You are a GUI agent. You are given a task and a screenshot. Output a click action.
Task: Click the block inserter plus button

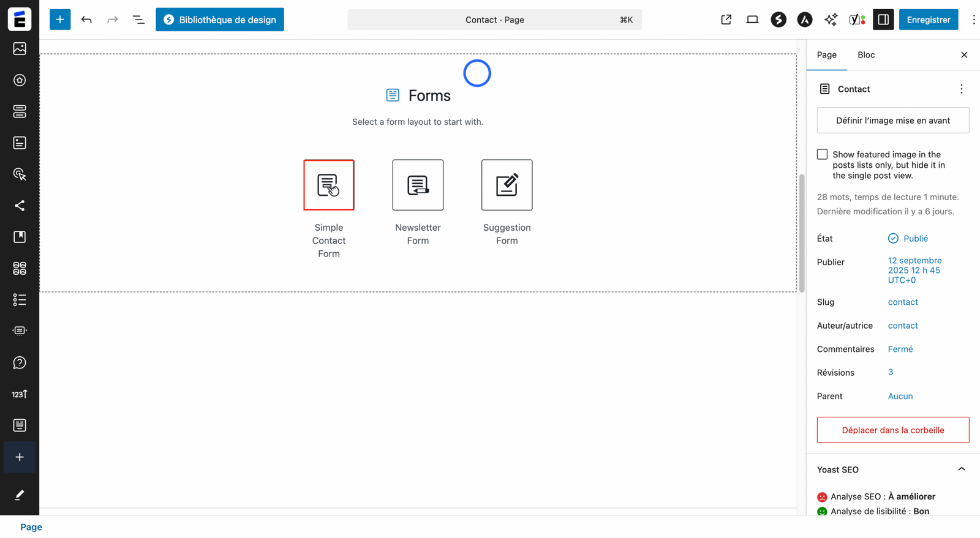(x=60, y=20)
